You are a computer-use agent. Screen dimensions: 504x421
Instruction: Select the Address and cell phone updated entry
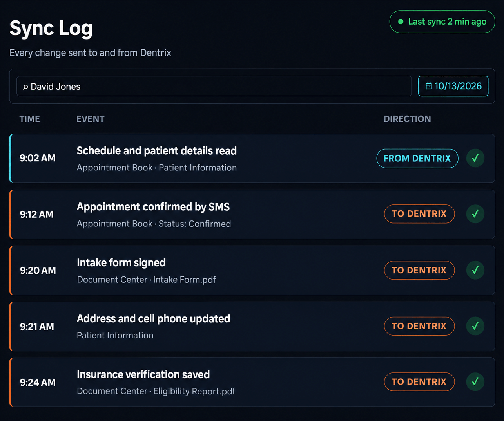coord(252,326)
